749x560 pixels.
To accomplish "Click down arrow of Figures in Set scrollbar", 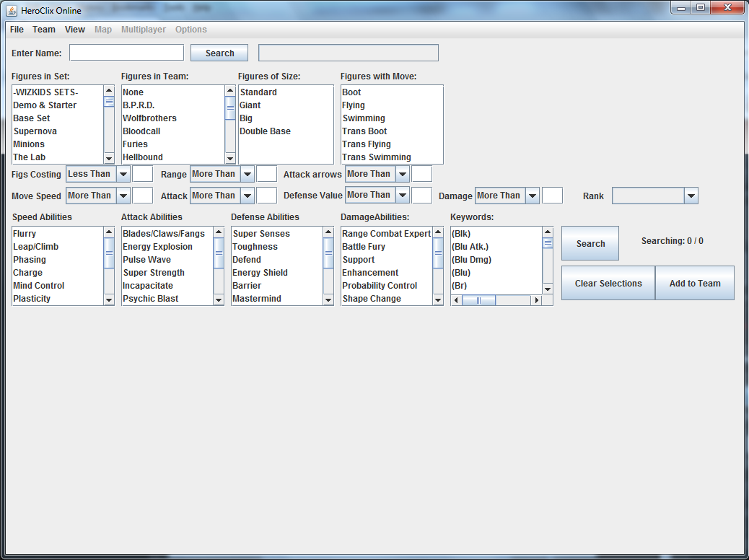I will pyautogui.click(x=109, y=158).
